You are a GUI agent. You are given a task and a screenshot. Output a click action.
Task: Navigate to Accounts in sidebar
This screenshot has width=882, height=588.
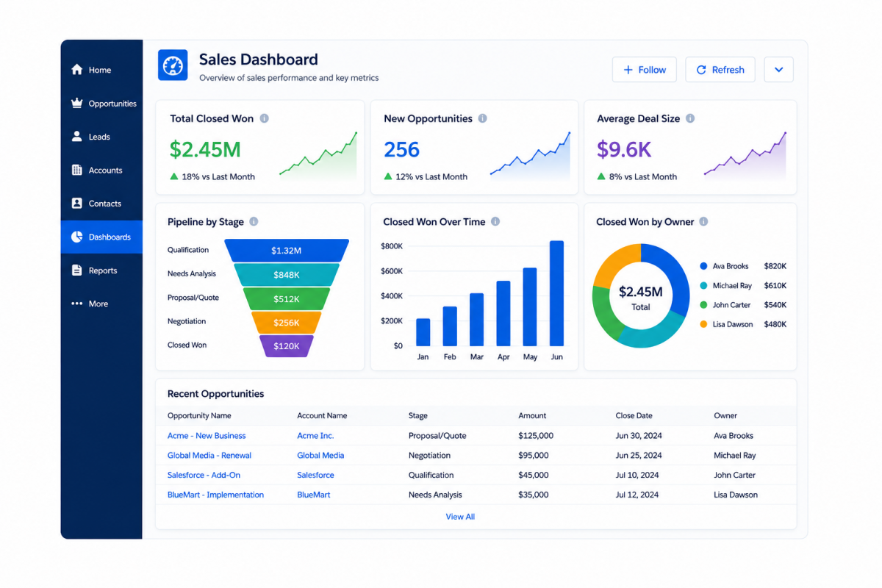tap(101, 171)
